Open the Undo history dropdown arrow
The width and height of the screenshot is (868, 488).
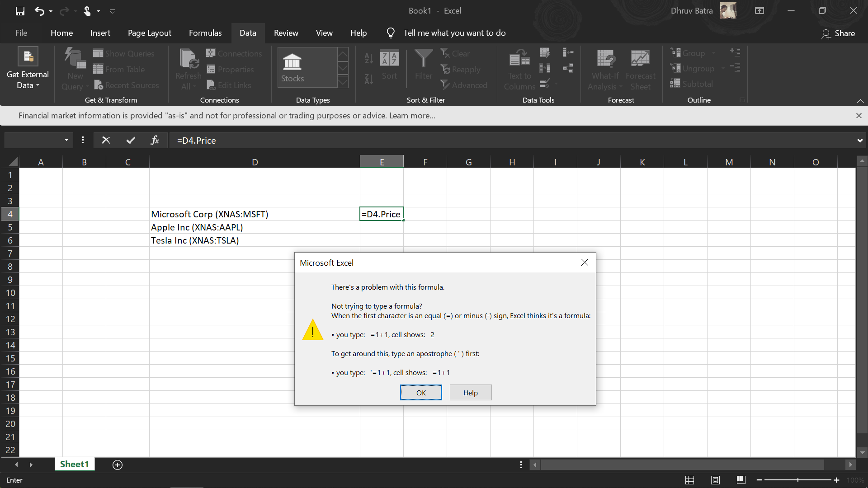point(51,11)
